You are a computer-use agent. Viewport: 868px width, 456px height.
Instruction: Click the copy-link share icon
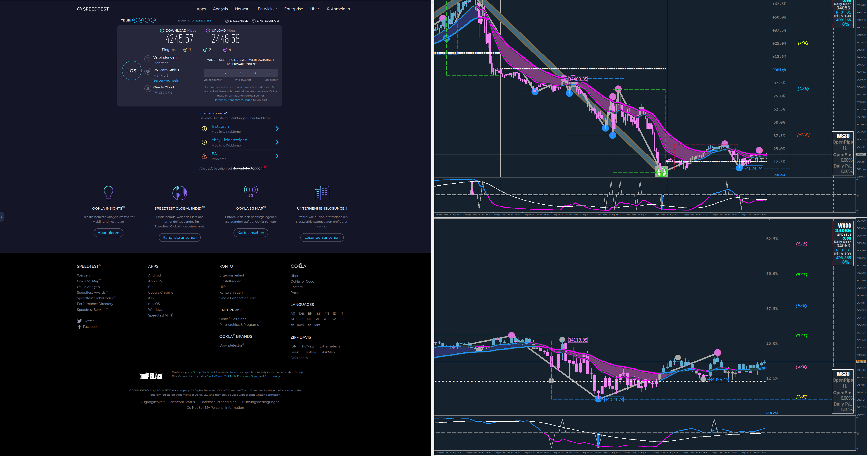pyautogui.click(x=135, y=20)
